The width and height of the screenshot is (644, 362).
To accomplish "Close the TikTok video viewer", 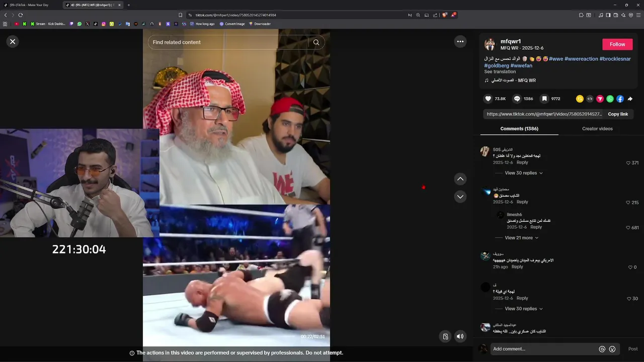I will coord(13,42).
